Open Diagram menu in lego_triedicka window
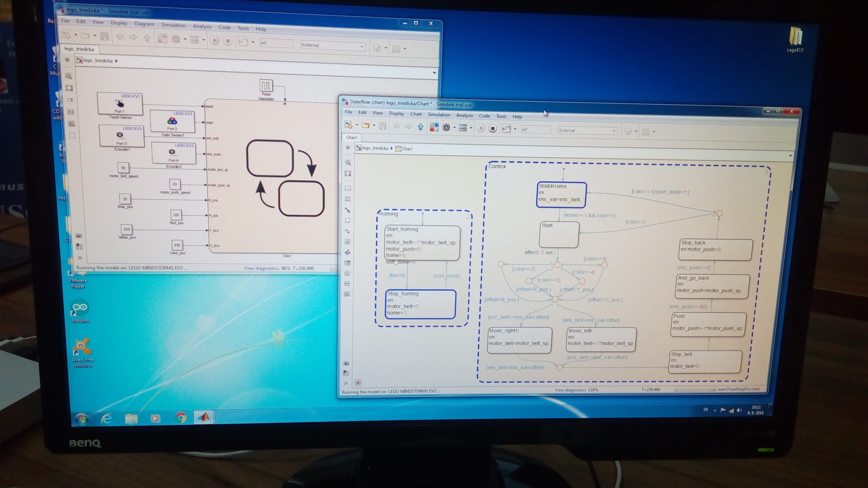The height and width of the screenshot is (488, 868). [x=144, y=24]
